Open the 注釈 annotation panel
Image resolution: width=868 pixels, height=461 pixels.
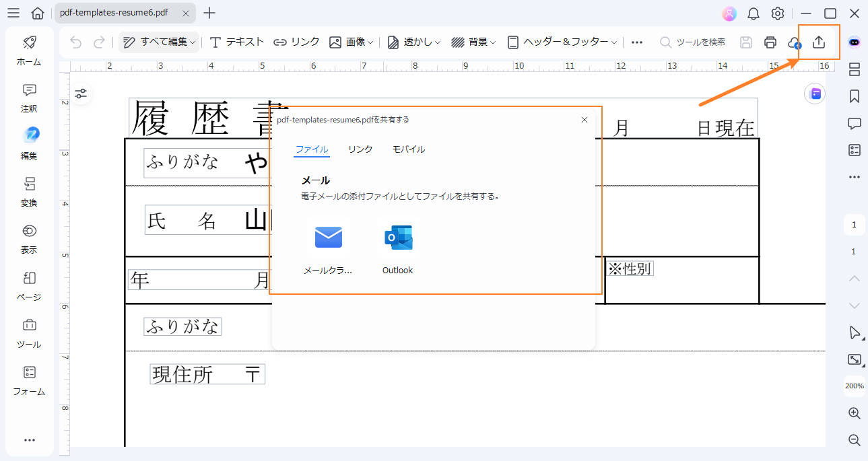[x=29, y=98]
